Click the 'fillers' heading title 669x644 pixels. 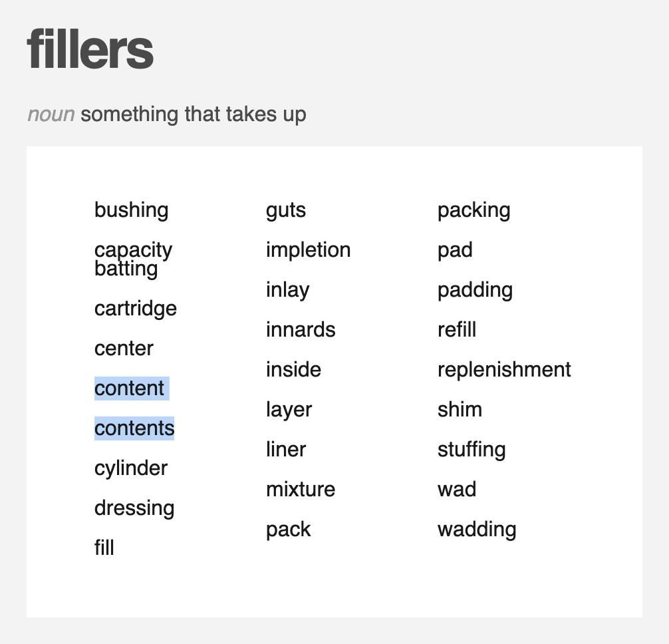click(90, 49)
